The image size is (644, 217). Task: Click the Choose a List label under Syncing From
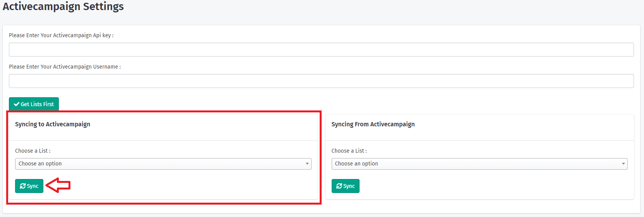349,151
